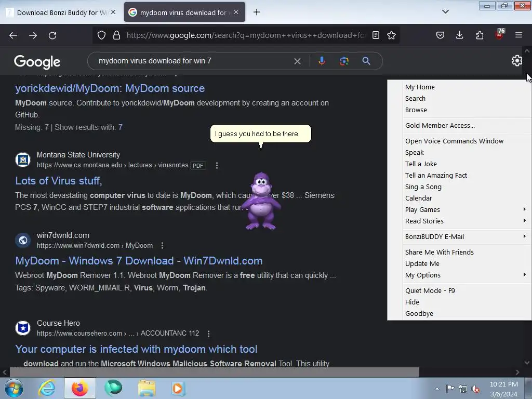Open more options for Course Hero result
Image resolution: width=532 pixels, height=399 pixels.
click(208, 334)
